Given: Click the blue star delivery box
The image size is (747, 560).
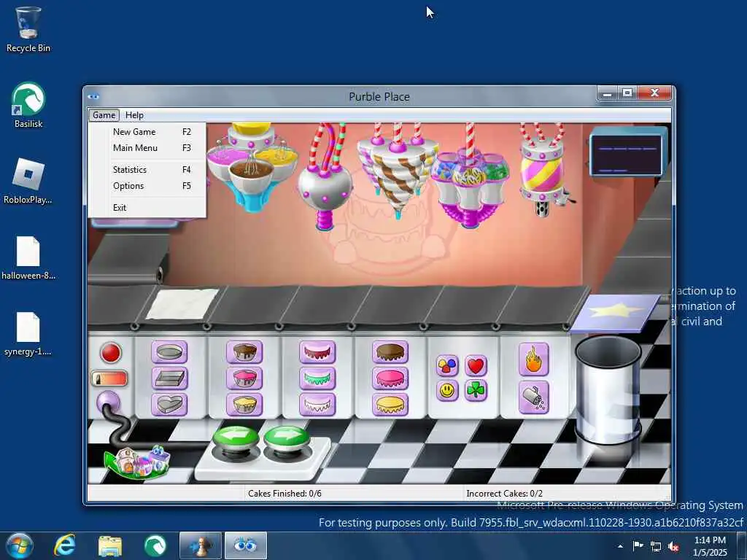Looking at the screenshot, I should coord(615,313).
